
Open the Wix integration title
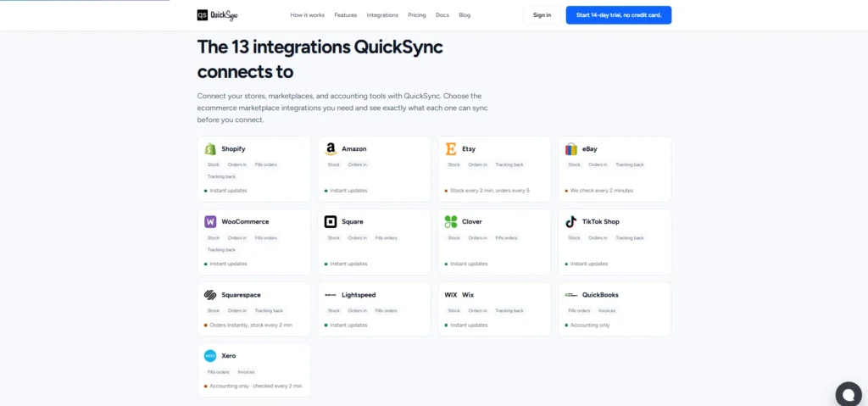click(x=468, y=295)
